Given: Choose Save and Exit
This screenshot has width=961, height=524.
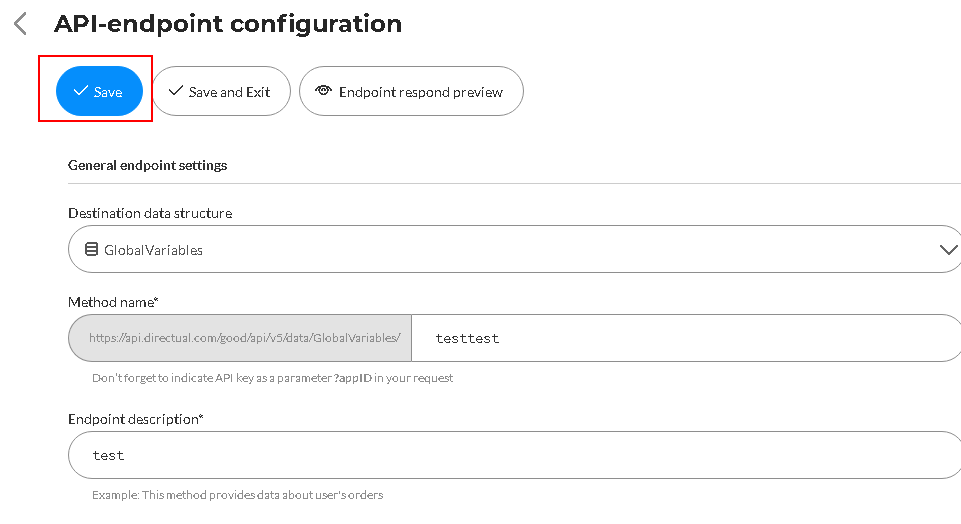Looking at the screenshot, I should pos(221,91).
